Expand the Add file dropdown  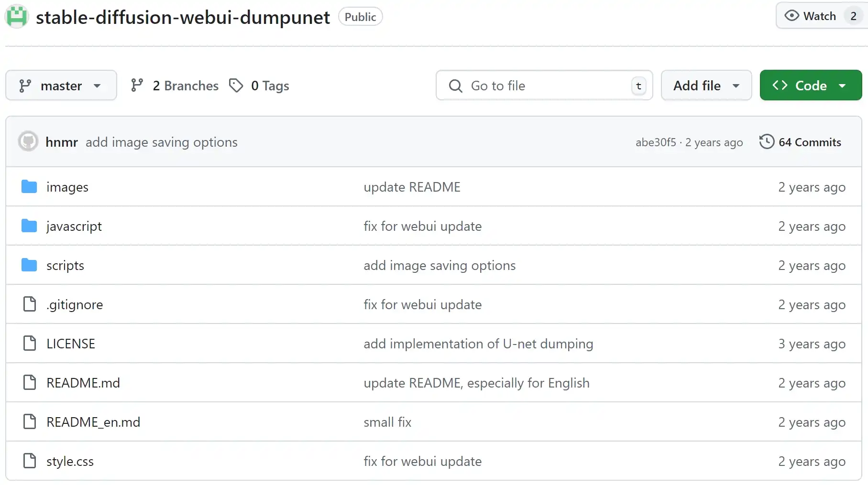pyautogui.click(x=706, y=86)
